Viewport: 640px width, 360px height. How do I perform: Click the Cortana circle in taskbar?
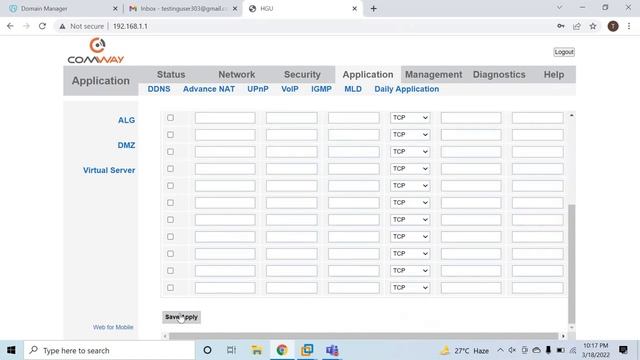[207, 350]
